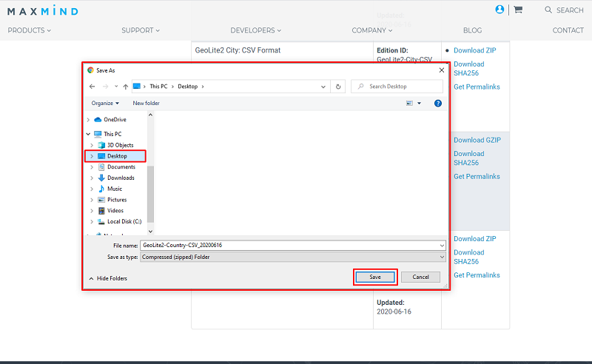Image resolution: width=592 pixels, height=364 pixels.
Task: Collapse the This PC tree node
Action: pos(88,134)
